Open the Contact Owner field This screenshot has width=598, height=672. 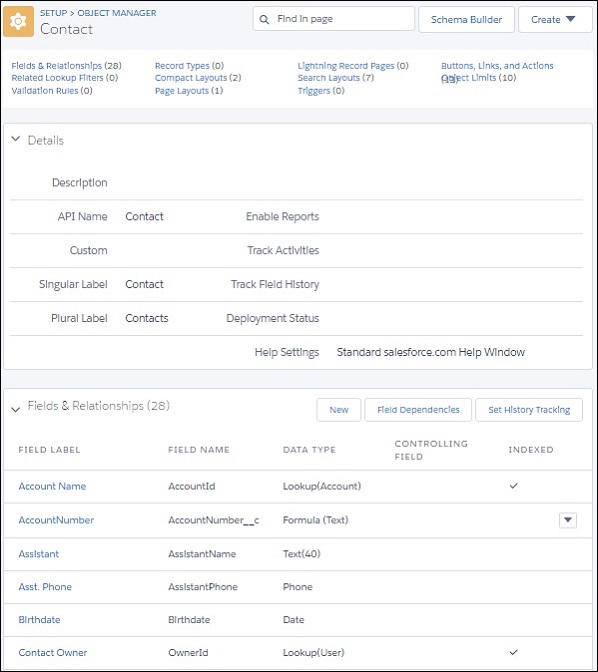pyautogui.click(x=53, y=652)
